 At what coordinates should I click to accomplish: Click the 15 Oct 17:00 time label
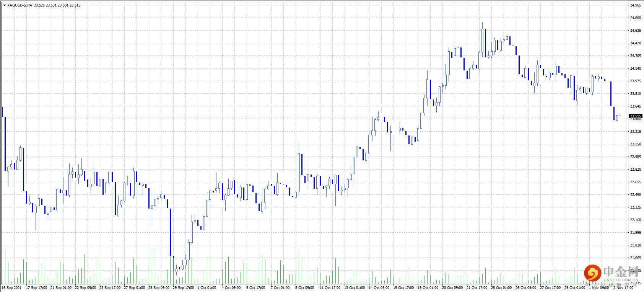[403, 288]
